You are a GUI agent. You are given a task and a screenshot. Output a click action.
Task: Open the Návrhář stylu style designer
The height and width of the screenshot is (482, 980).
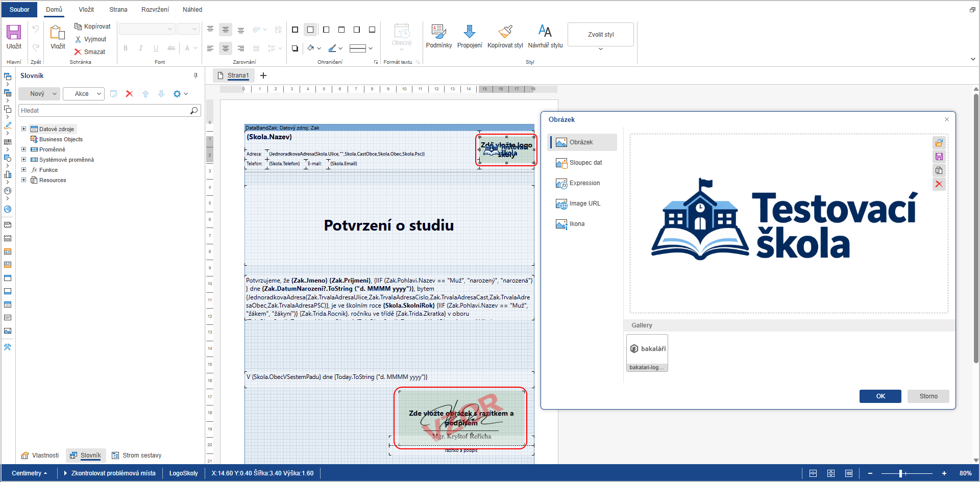pyautogui.click(x=545, y=36)
